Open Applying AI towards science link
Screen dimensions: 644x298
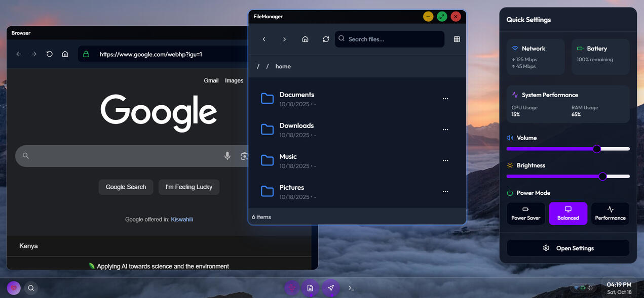[x=163, y=266]
